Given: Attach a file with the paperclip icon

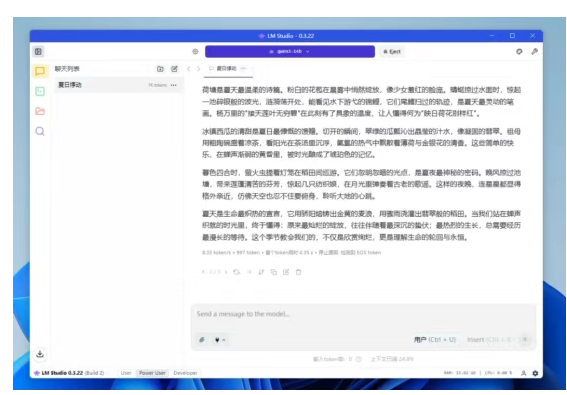Looking at the screenshot, I should 202,340.
